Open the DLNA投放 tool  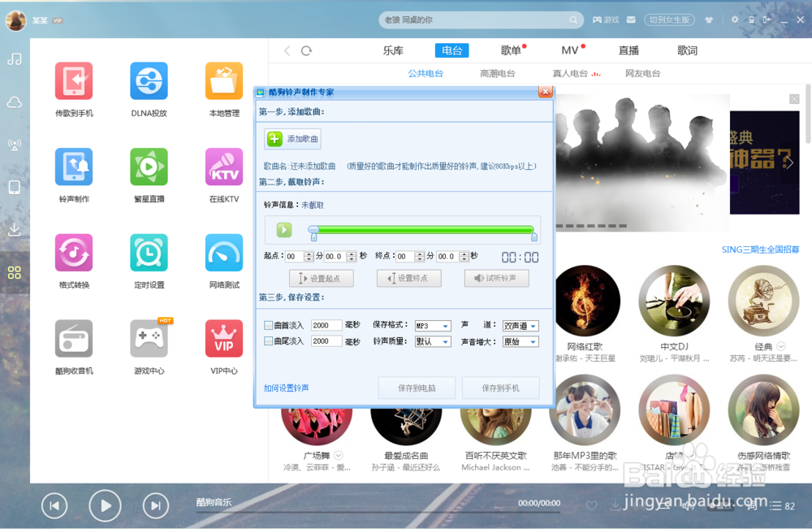[x=149, y=80]
